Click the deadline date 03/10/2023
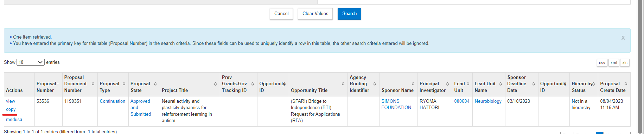The image size is (644, 134). [x=518, y=101]
